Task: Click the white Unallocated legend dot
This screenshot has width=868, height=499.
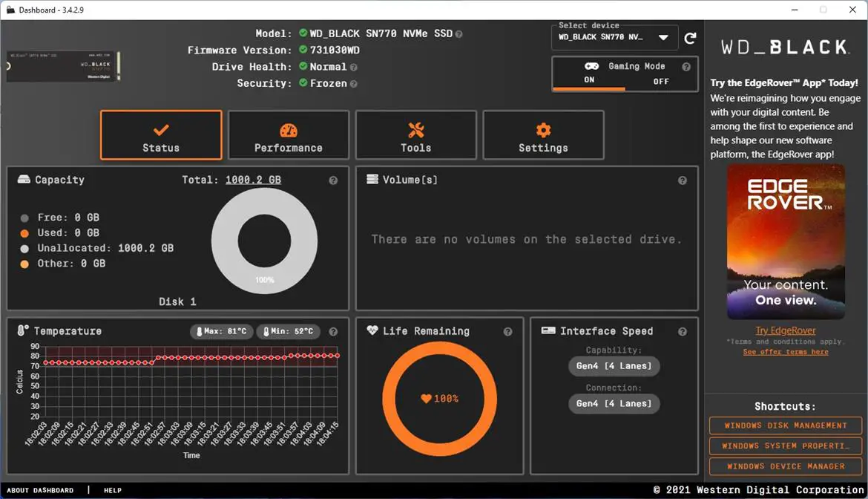Action: (x=24, y=249)
